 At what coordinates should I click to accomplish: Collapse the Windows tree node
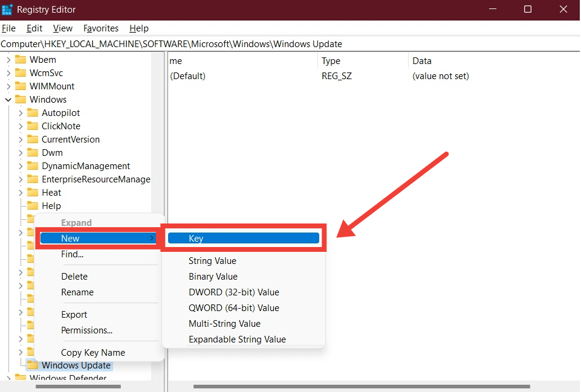click(8, 100)
